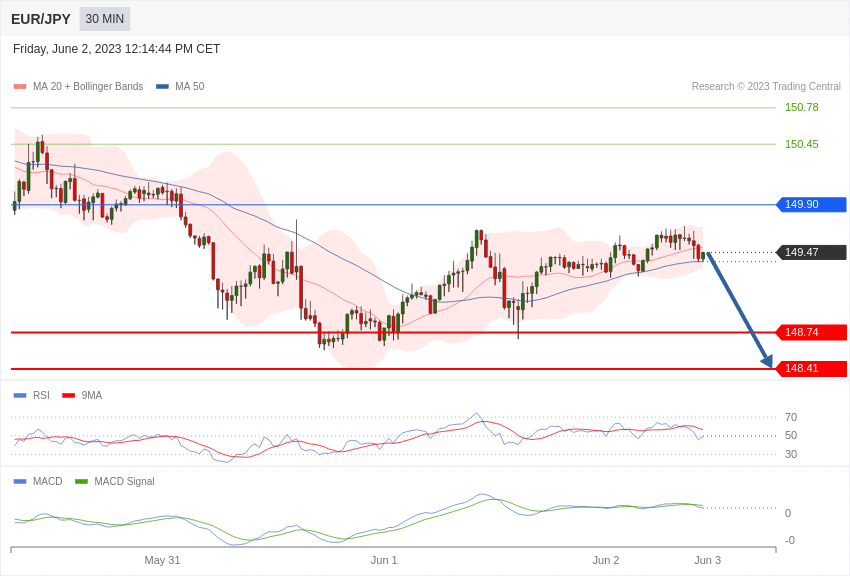Click the MA 50 blue legend swatch
This screenshot has width=850, height=576.
point(163,86)
